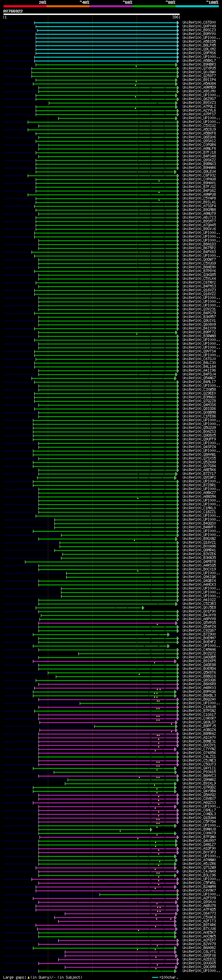
Task: Select UniRef100_A5C8J9 label
Action: pyautogui.click(x=199, y=129)
